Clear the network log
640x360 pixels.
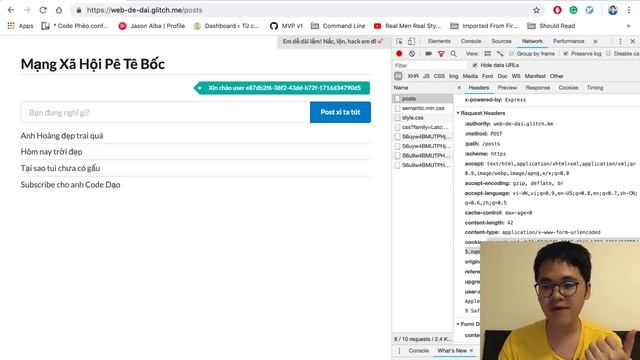pyautogui.click(x=412, y=53)
